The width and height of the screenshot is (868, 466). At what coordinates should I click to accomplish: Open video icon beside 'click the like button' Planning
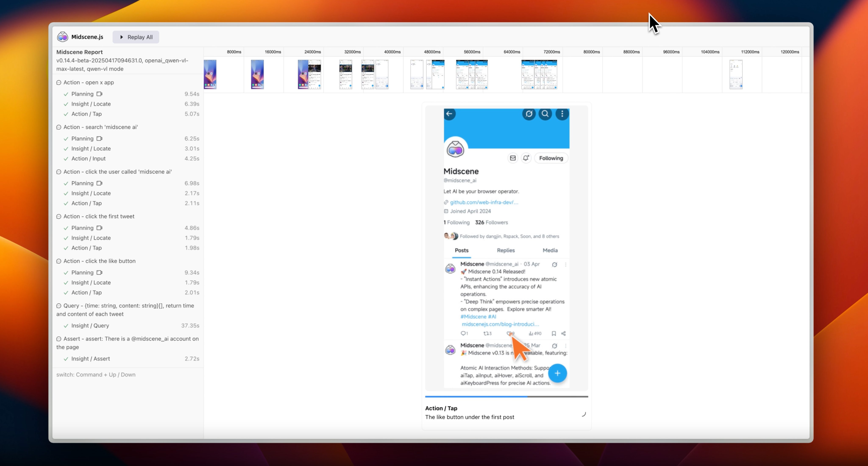99,272
